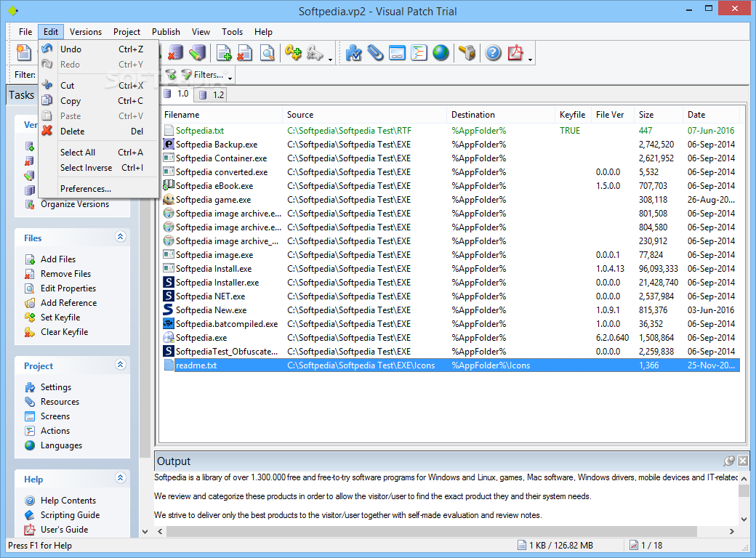Click the Add Reference icon in Tasks pane

click(30, 302)
